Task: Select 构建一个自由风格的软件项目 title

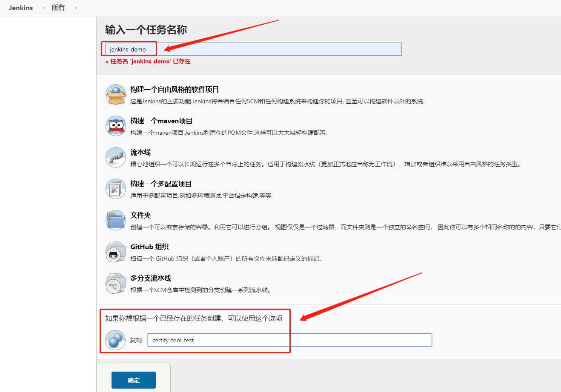Action: click(175, 89)
